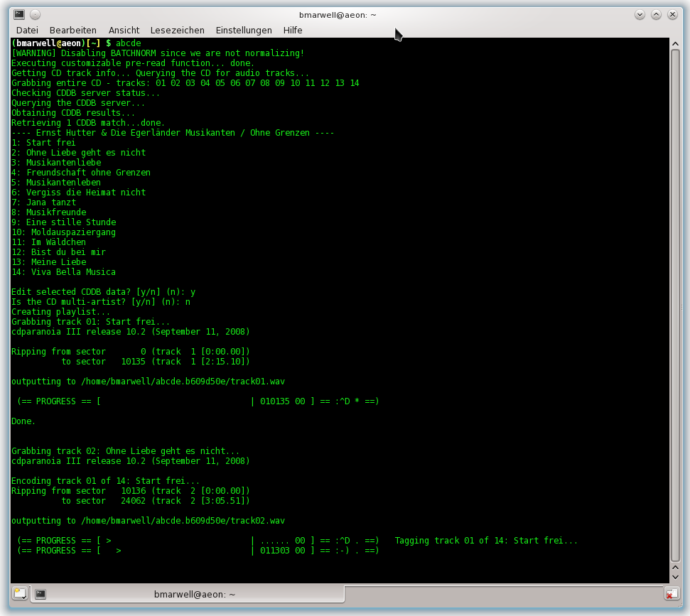
Task: Click the 'Is the CD multi-artist?' line
Action: pos(101,302)
